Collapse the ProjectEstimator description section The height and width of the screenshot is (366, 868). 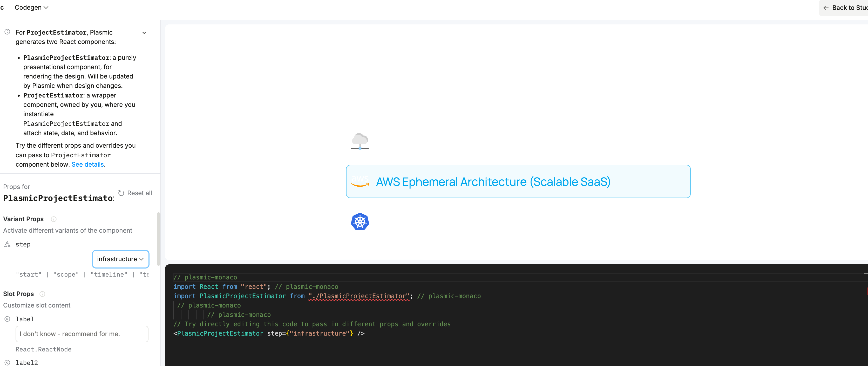[x=144, y=33]
